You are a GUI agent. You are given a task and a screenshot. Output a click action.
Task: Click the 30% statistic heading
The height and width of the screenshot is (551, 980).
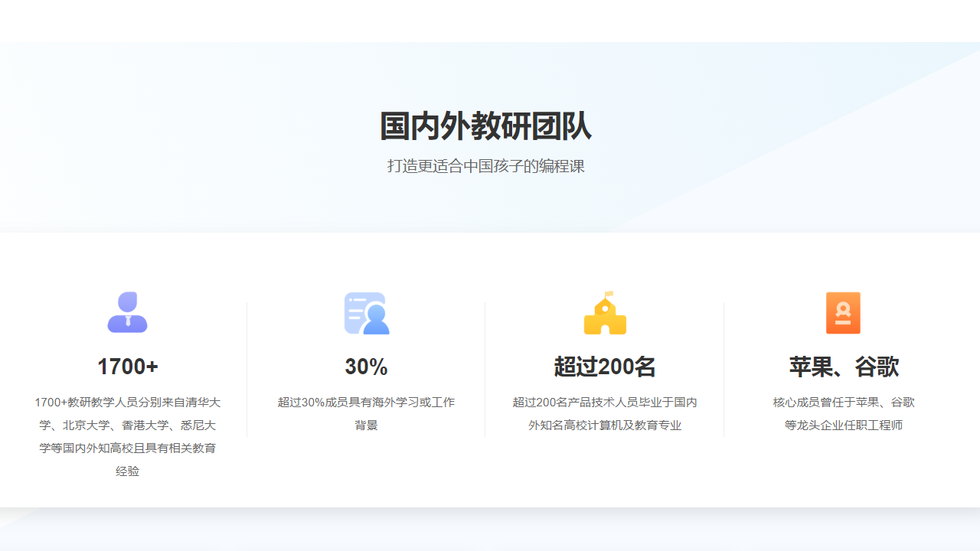click(366, 367)
